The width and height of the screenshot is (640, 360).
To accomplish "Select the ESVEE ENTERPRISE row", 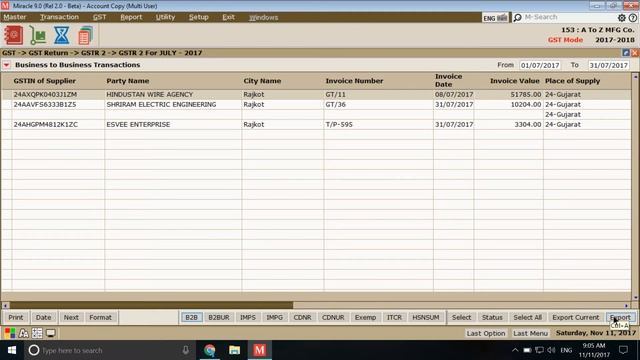I will (x=316, y=124).
